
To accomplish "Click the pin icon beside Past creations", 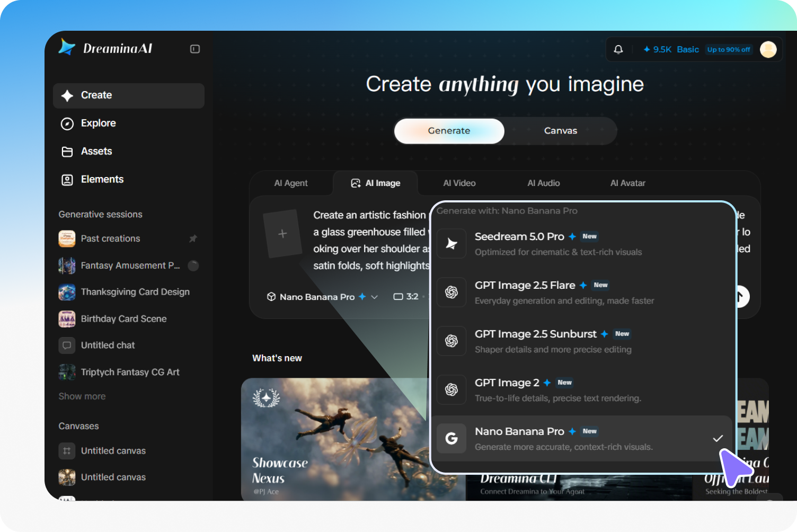I will (193, 238).
